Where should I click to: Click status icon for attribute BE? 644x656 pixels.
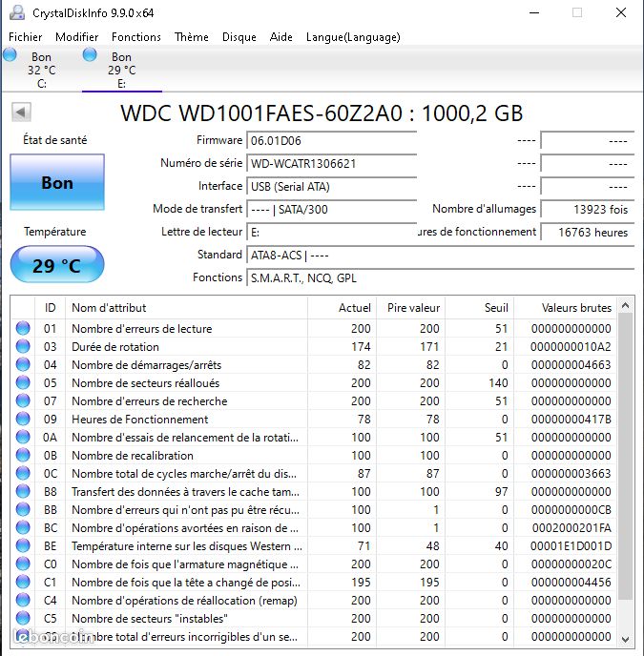click(x=23, y=546)
